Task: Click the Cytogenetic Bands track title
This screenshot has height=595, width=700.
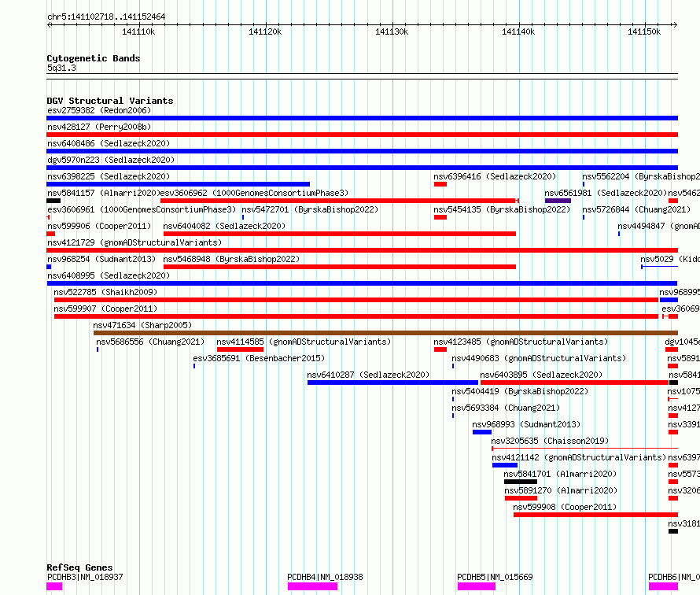Action: (x=94, y=58)
